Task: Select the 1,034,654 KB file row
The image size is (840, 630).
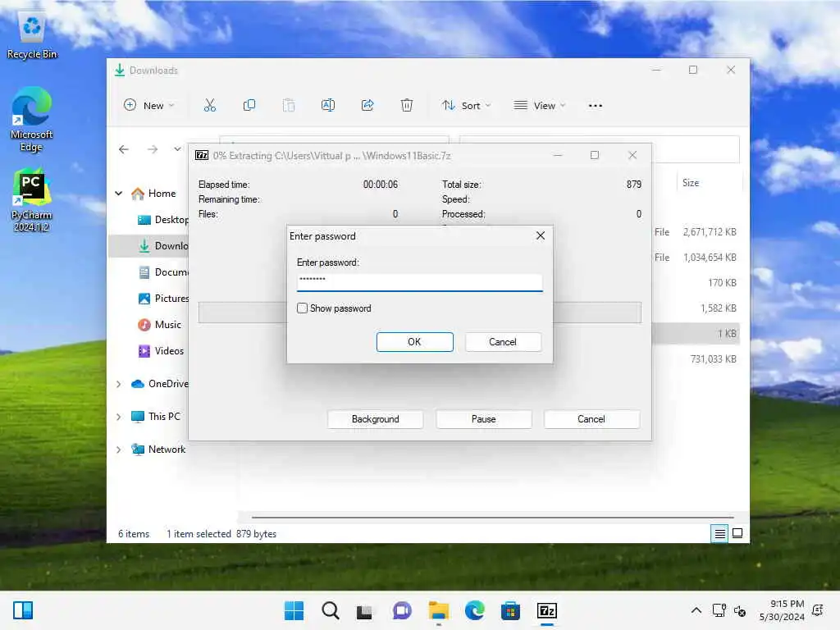Action: point(696,257)
